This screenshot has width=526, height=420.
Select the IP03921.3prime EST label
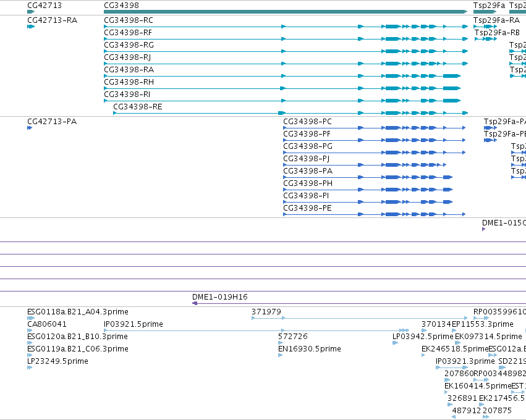pos(465,361)
